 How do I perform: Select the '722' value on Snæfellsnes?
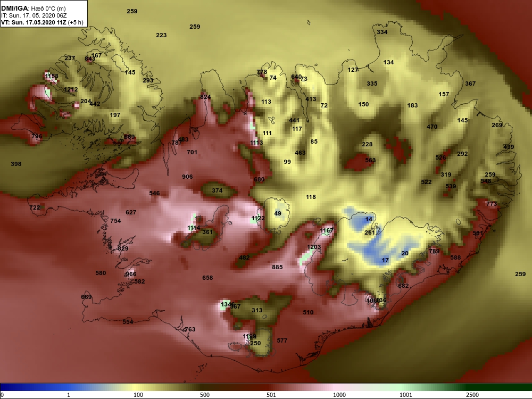(x=35, y=207)
